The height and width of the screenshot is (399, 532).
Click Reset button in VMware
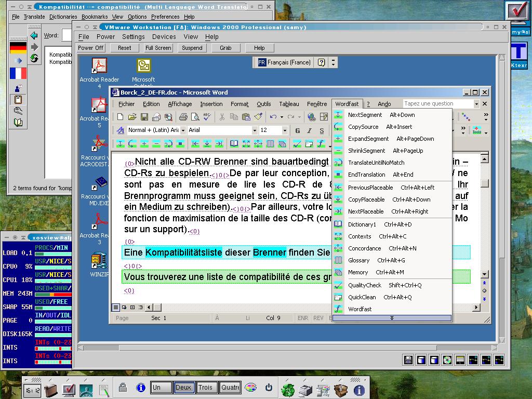pyautogui.click(x=124, y=48)
